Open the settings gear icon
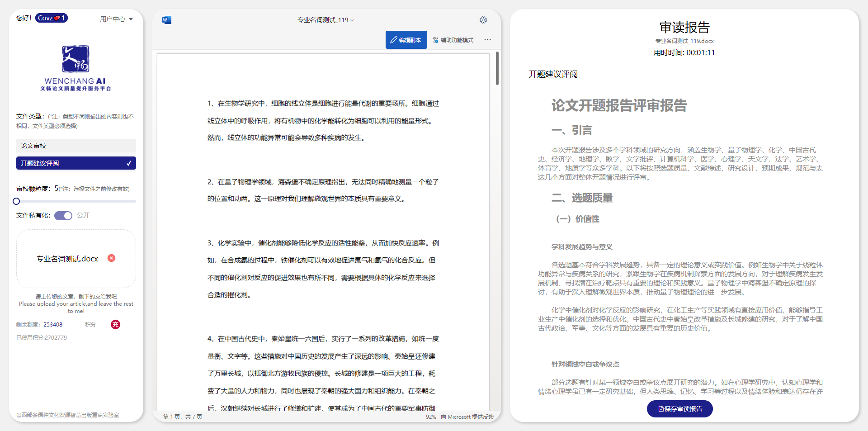The height and width of the screenshot is (431, 868). (x=483, y=20)
